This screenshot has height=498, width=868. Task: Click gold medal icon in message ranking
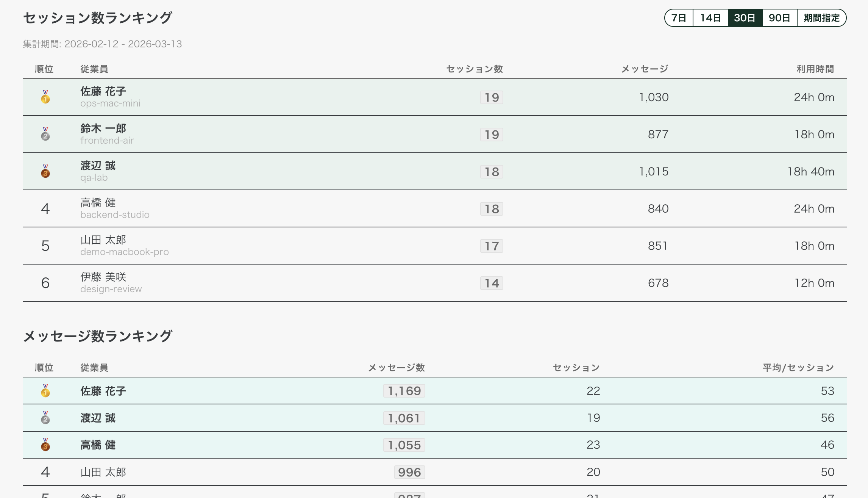[45, 391]
